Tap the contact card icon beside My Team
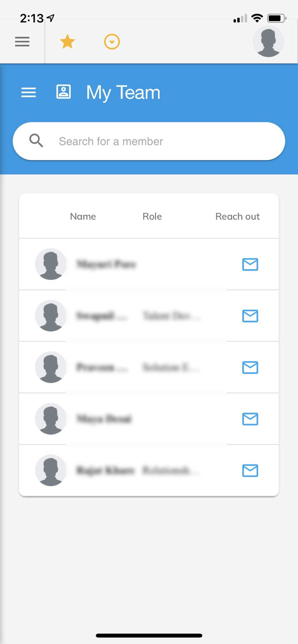This screenshot has height=644, width=298. (x=64, y=92)
